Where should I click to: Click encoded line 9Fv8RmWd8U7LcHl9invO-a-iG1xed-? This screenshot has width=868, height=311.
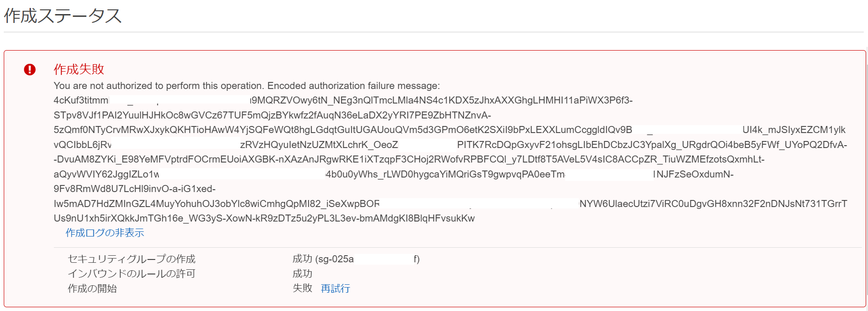135,189
